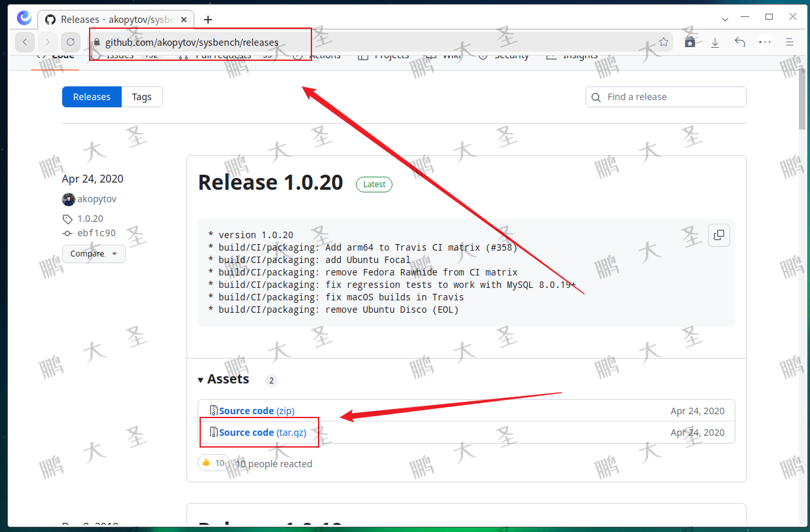Click the thumbs up reaction button
810x532 pixels.
coord(214,463)
